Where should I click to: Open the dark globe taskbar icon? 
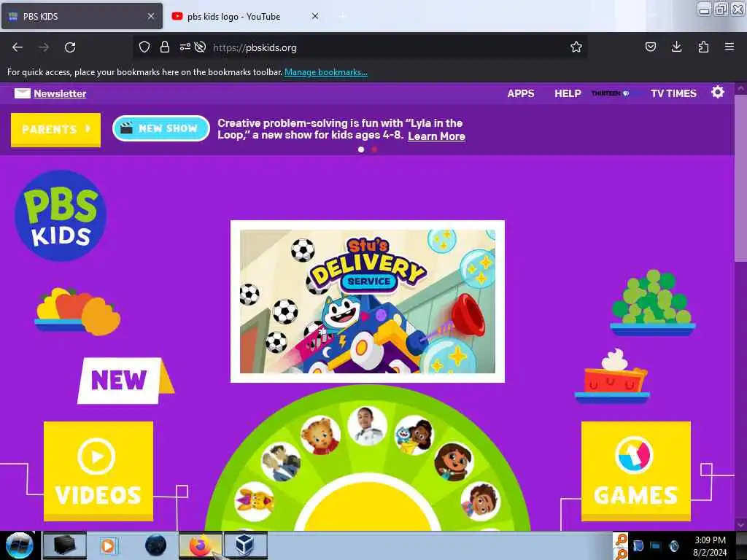(x=155, y=545)
